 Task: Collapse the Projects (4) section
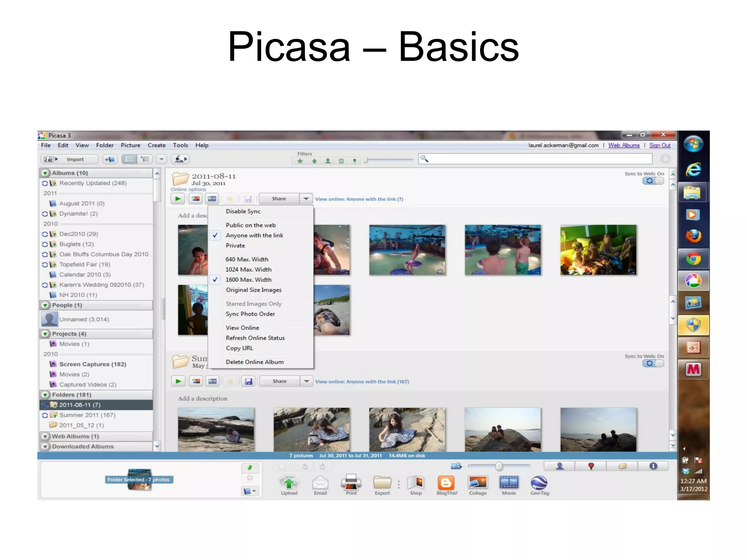45,334
